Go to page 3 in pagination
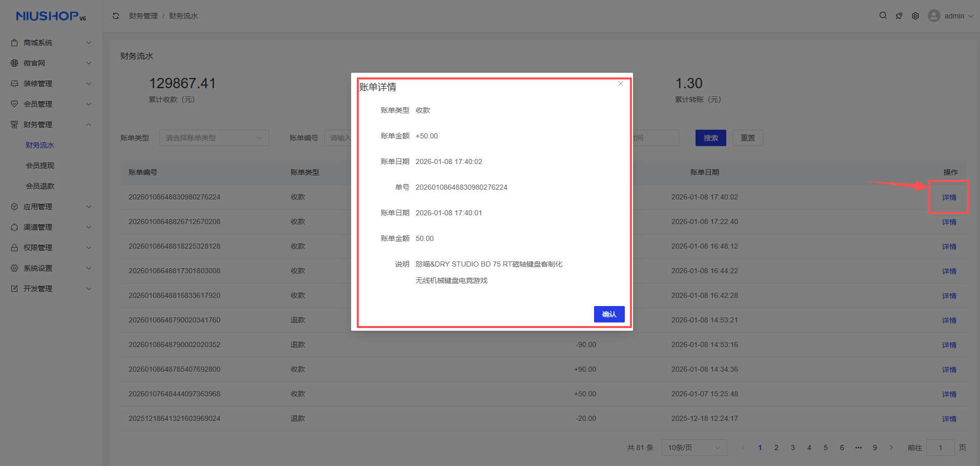Screen dimensions: 980x466 point(792,448)
